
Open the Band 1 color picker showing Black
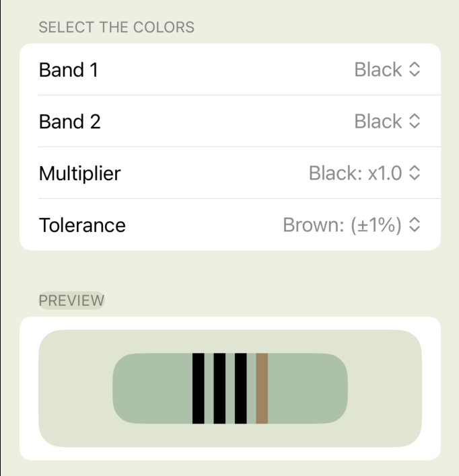(378, 70)
